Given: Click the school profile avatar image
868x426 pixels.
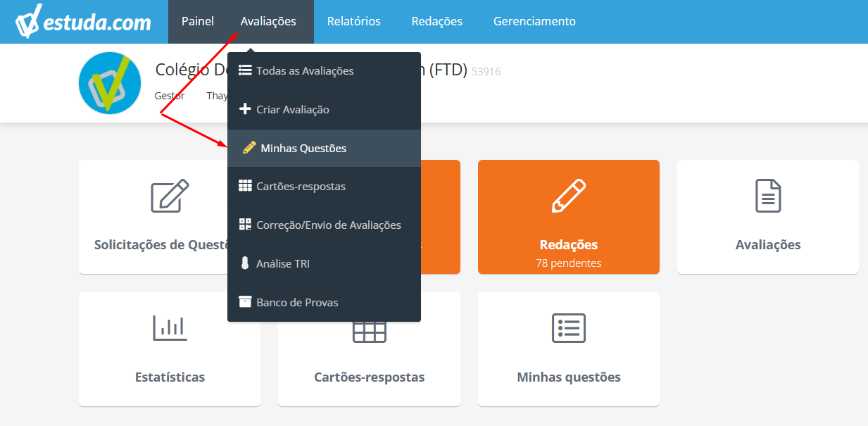Looking at the screenshot, I should click(x=110, y=83).
